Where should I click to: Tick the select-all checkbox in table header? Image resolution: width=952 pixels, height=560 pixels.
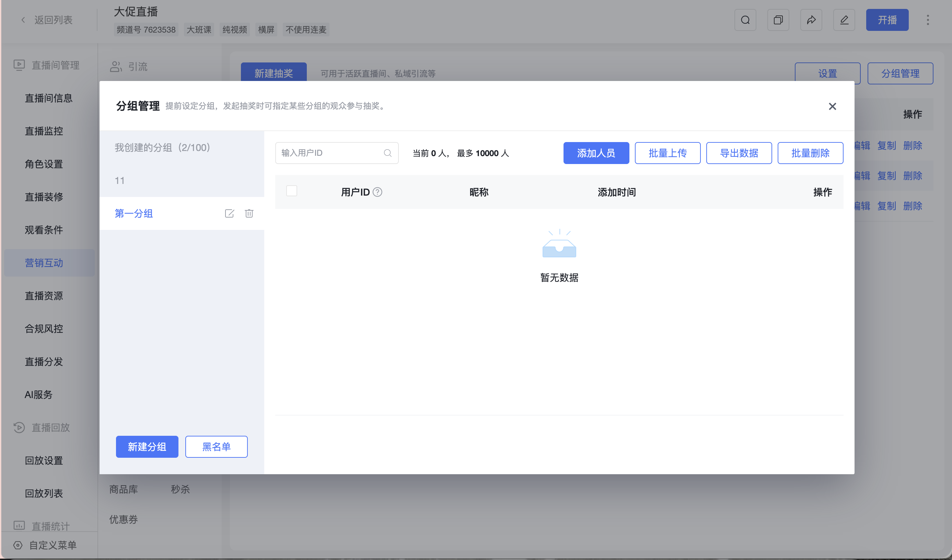click(x=292, y=191)
